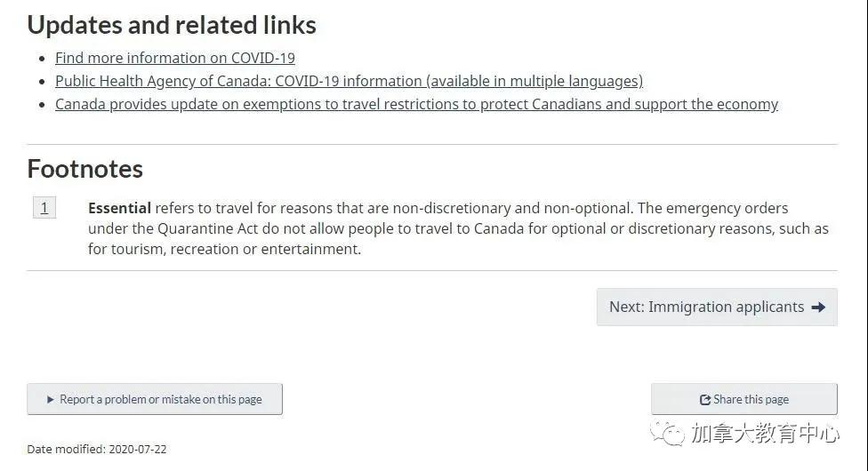Click the horizontal divider above Footnotes
The width and height of the screenshot is (868, 471).
click(432, 145)
